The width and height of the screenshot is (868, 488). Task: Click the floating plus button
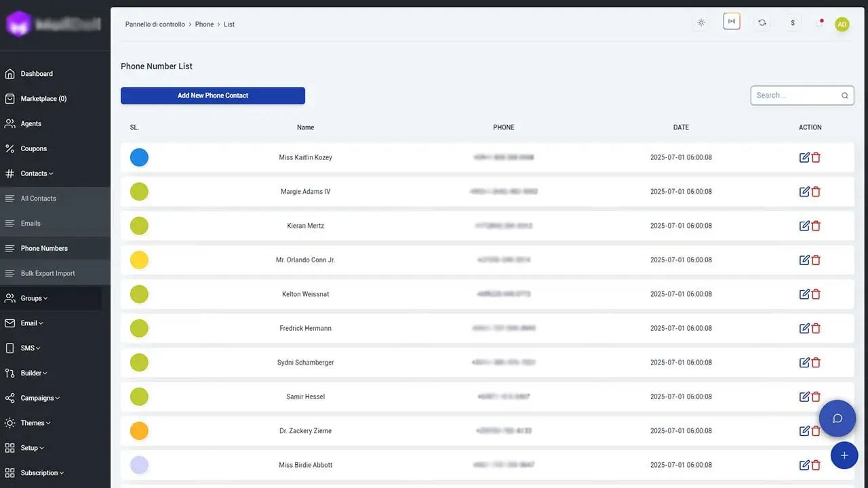coord(844,455)
